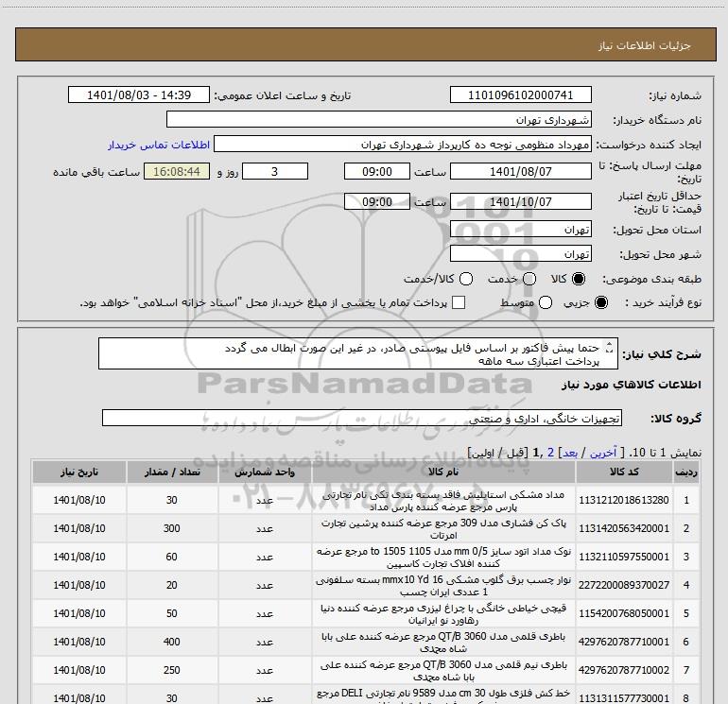Click item code 2272200089370027
Screen dimensions: 728x704
(624, 585)
